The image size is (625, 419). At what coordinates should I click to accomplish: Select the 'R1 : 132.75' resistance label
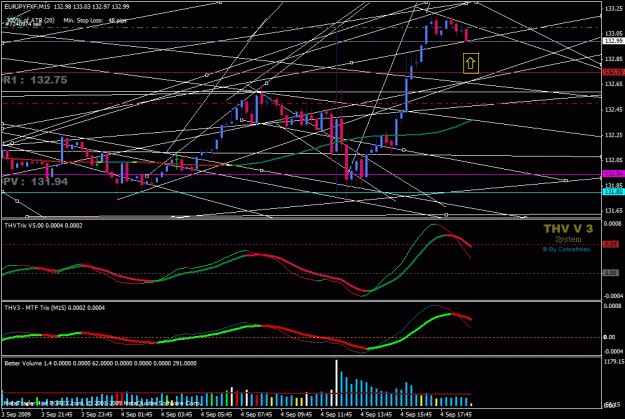(35, 80)
